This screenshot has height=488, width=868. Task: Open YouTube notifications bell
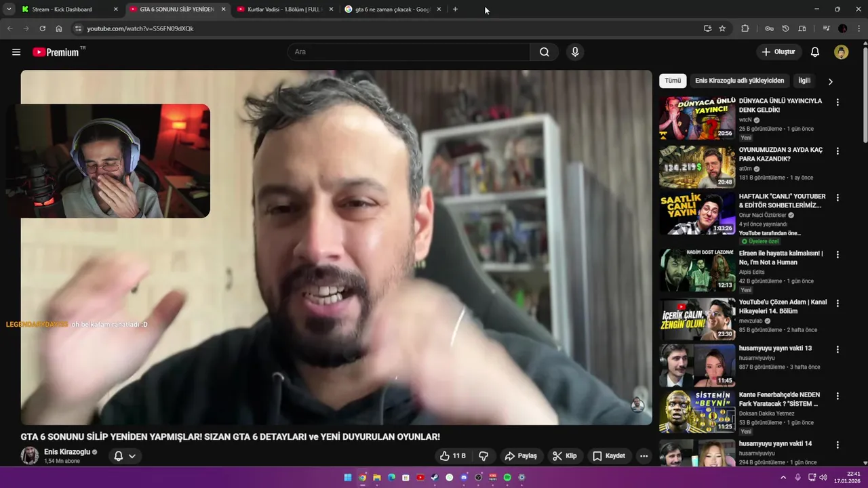coord(815,52)
